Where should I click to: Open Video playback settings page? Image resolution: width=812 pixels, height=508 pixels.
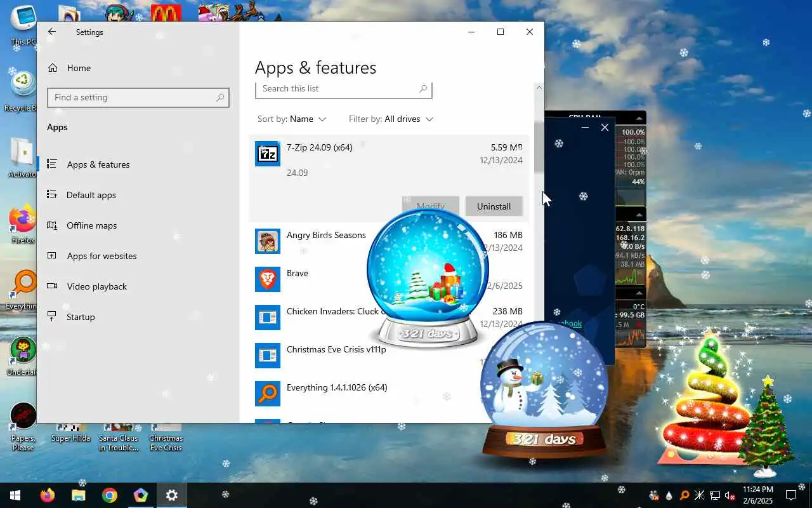click(97, 286)
